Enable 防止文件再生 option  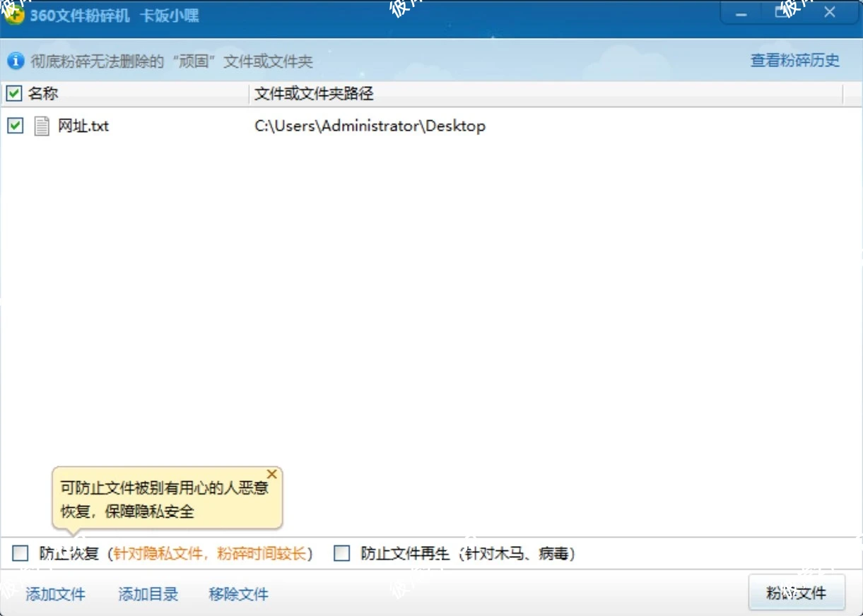[341, 554]
